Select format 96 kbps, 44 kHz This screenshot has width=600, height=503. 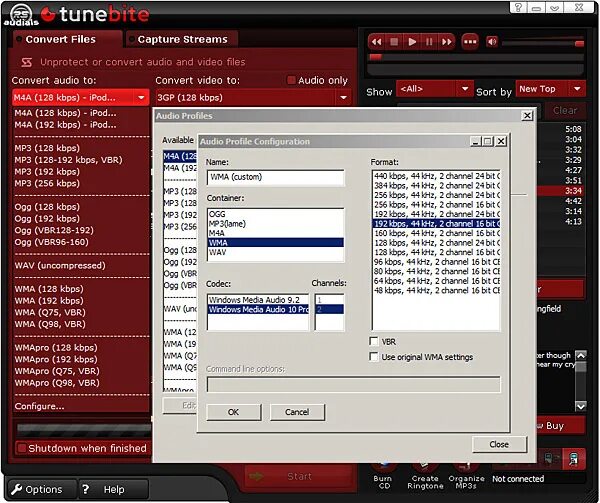click(x=436, y=262)
